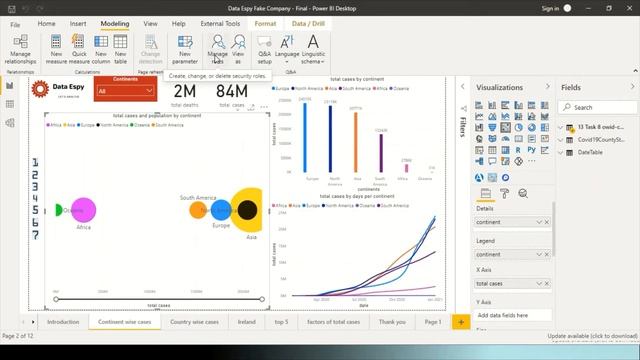Select the Map visual
Viewport: 640px width, 360px height.
pos(479,139)
